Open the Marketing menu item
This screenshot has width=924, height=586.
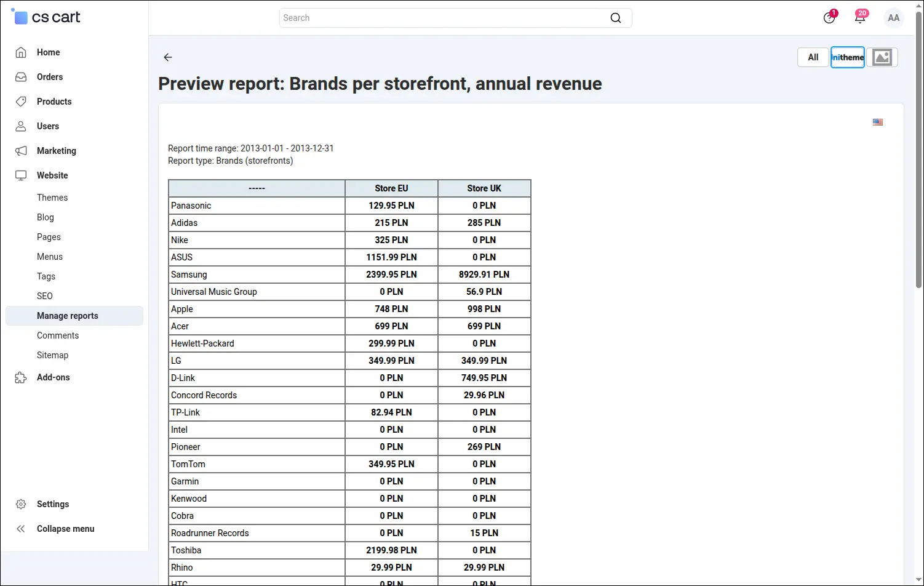(57, 151)
